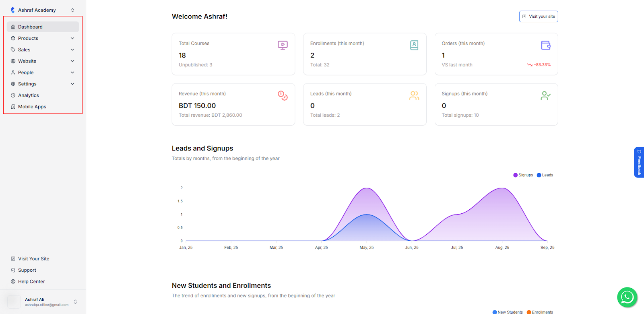Open the blue Feedback side tab
Screen dimensions: 644x314
pos(639,162)
